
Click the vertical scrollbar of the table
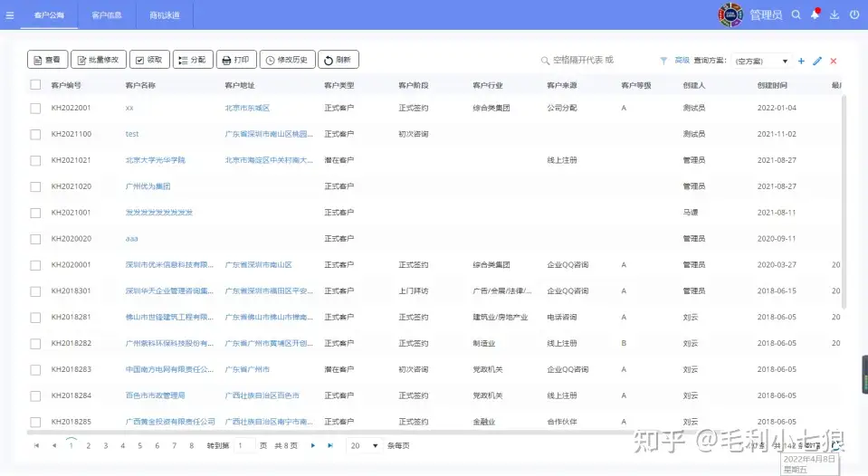click(x=844, y=202)
